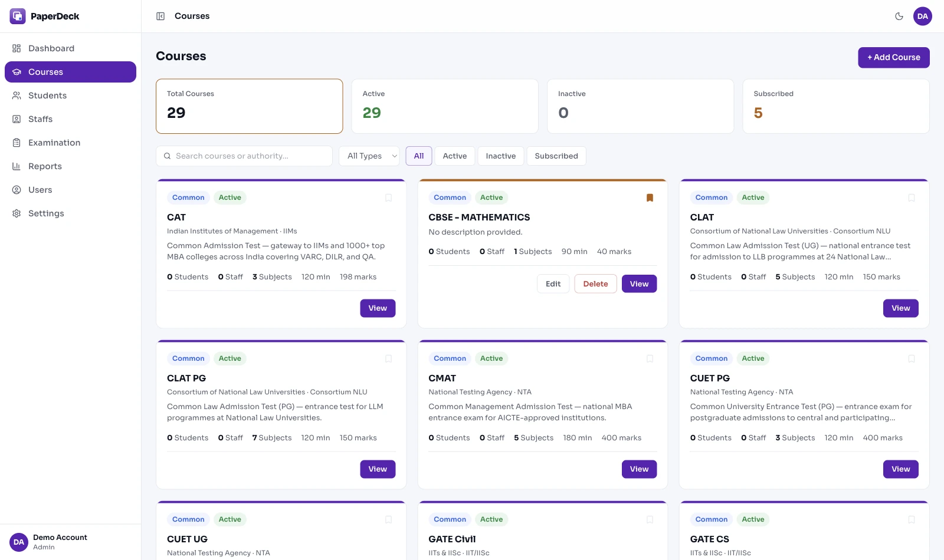This screenshot has height=560, width=944.
Task: Filter courses by Active tab
Action: pyautogui.click(x=455, y=156)
